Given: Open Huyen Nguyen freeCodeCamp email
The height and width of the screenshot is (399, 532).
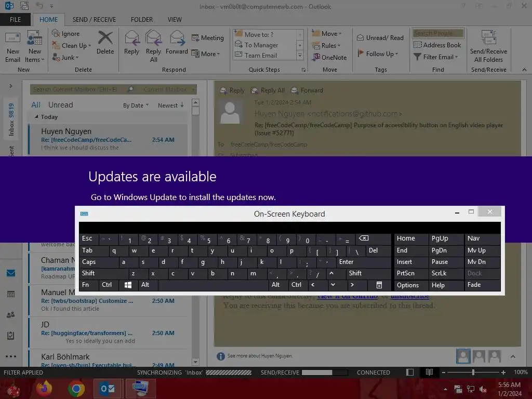Looking at the screenshot, I should [108, 139].
